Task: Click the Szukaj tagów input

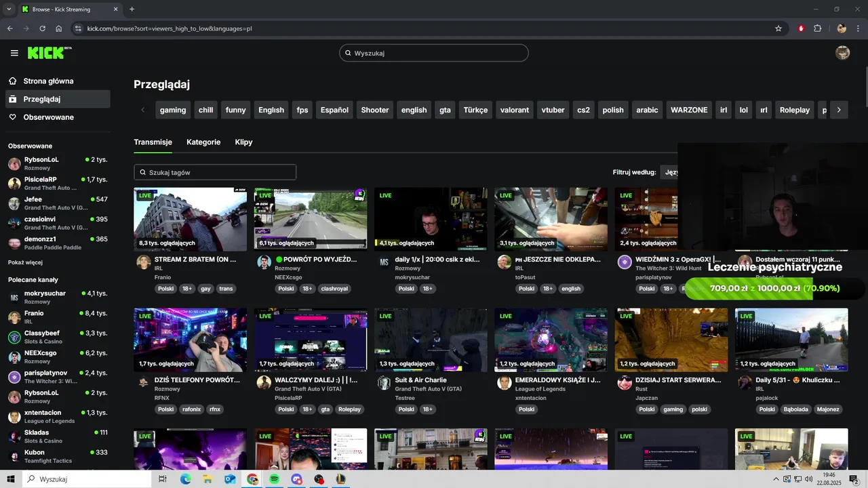Action: coord(215,172)
